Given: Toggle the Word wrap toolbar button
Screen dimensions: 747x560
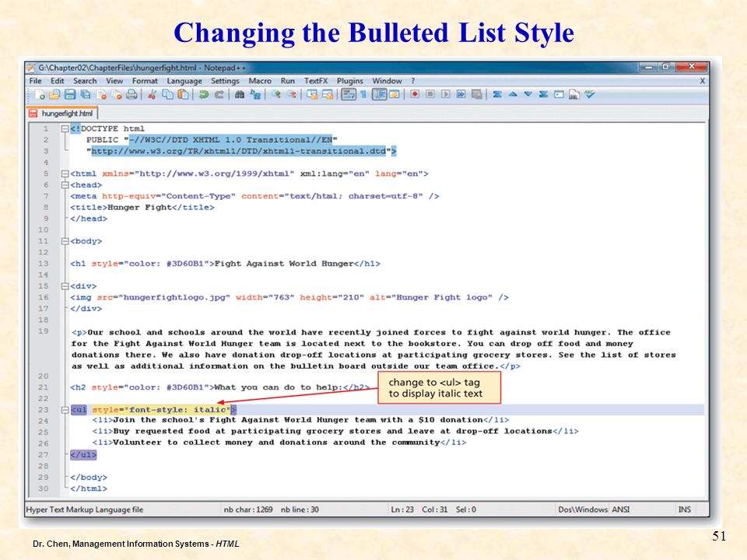Looking at the screenshot, I should (x=349, y=94).
